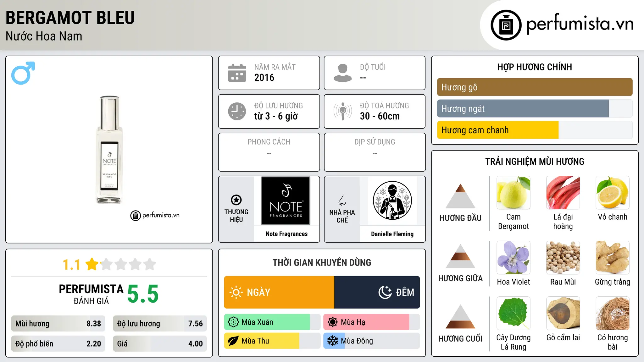Open the Cây Dương Lá Rung note image
Screen dimensions: 644x362
click(x=514, y=313)
